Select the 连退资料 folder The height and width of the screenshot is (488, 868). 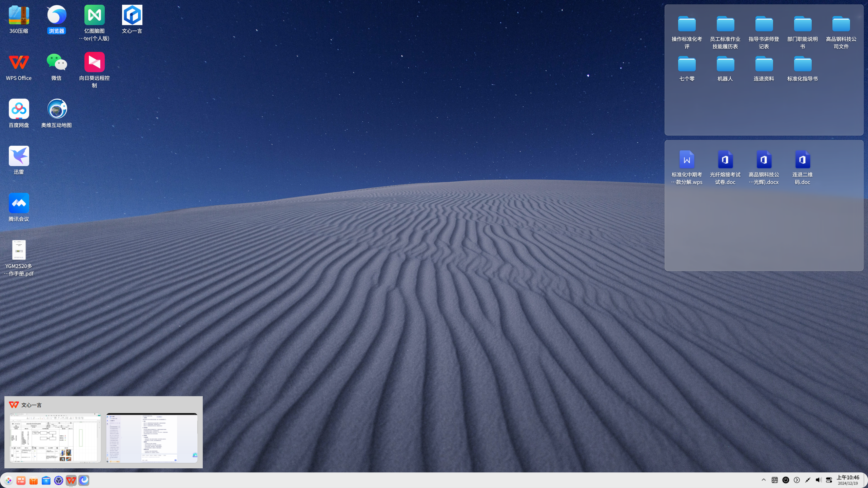tap(764, 69)
